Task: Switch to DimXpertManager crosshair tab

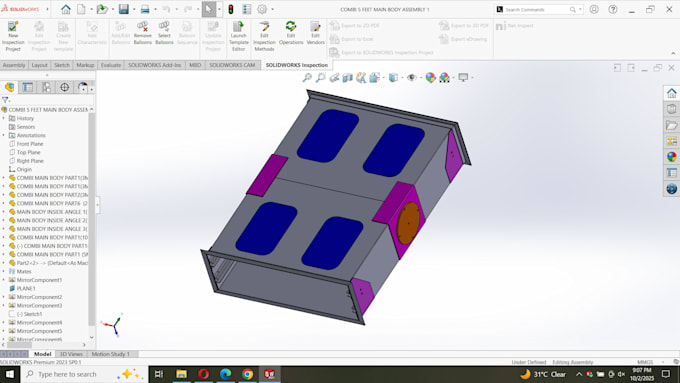Action: pyautogui.click(x=64, y=87)
